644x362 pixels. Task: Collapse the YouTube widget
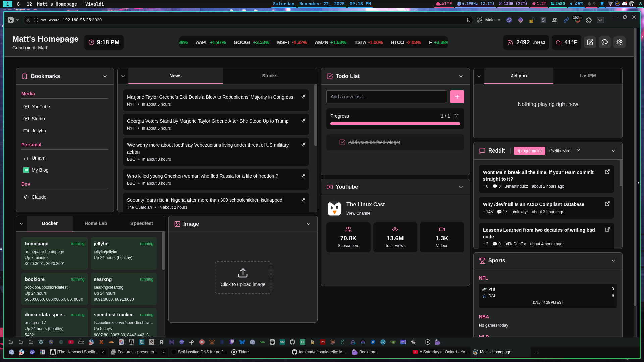(x=461, y=187)
